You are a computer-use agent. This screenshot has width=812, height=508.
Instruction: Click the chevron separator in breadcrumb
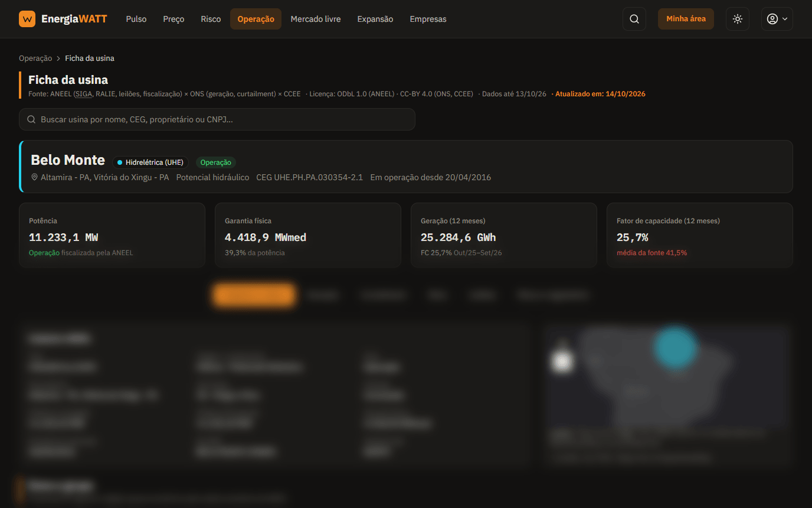pyautogui.click(x=58, y=58)
